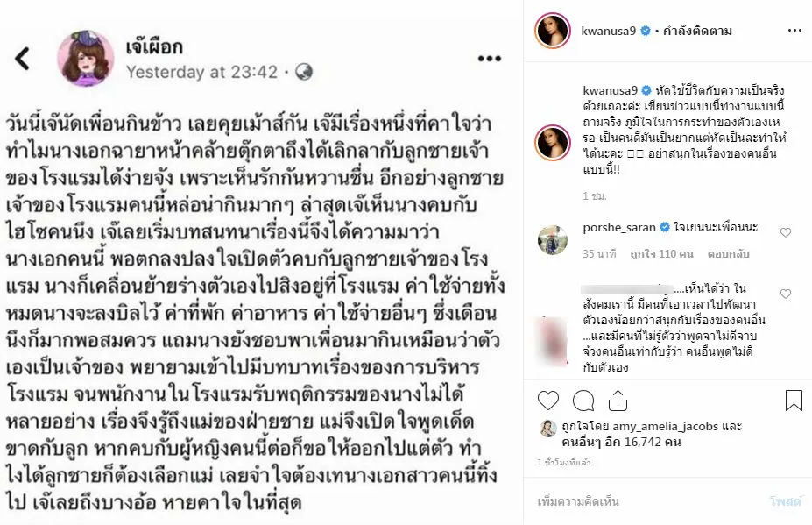812x525 pixels.
Task: Click the โพสต์ button to post the comment
Action: 785,501
